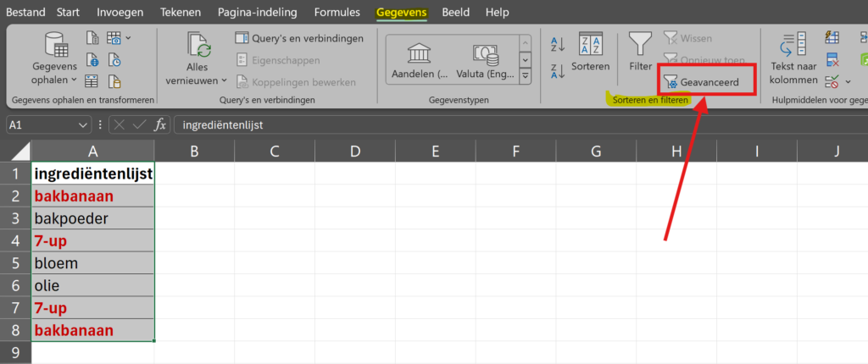The height and width of the screenshot is (364, 868).
Task: Switch to the Pagina-indeling tab
Action: point(257,12)
